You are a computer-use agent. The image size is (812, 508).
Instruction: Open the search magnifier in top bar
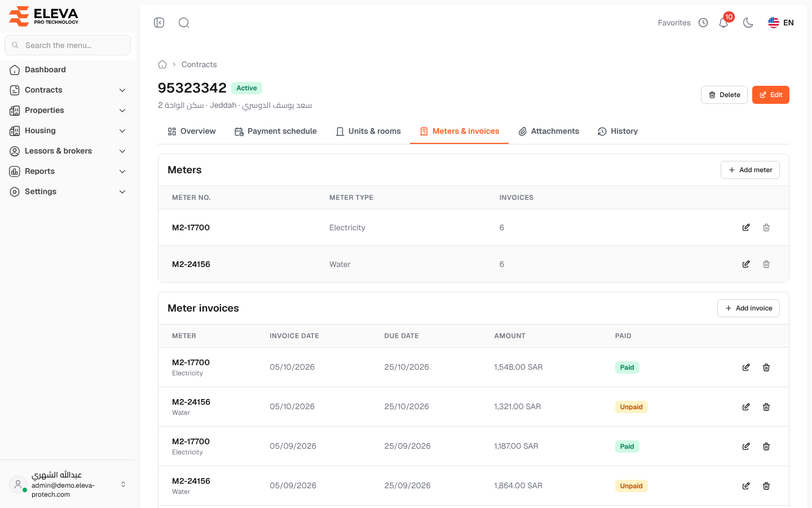click(184, 23)
